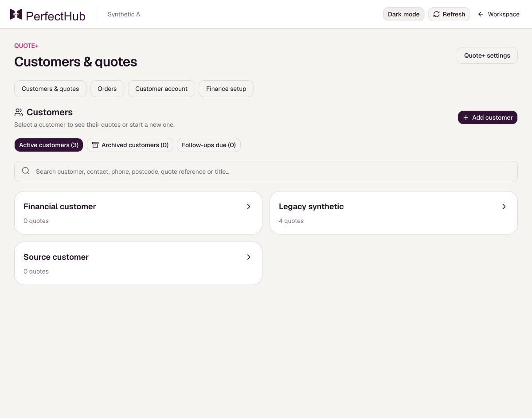Click the people icon beside Customers heading
The image size is (532, 418).
tap(19, 112)
